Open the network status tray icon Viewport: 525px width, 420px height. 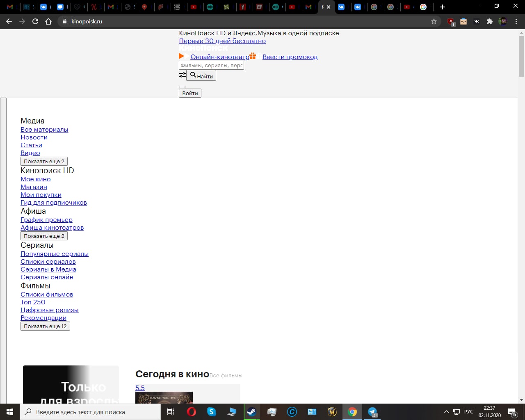pos(456,412)
